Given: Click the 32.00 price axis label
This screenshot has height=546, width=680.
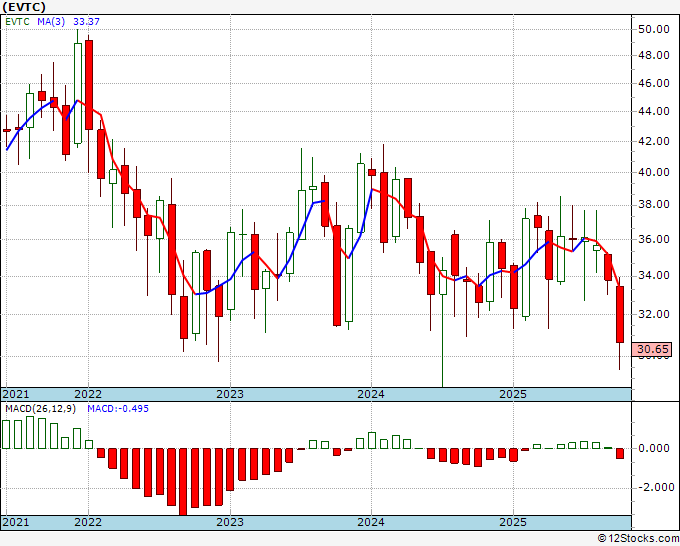Looking at the screenshot, I should click(654, 314).
